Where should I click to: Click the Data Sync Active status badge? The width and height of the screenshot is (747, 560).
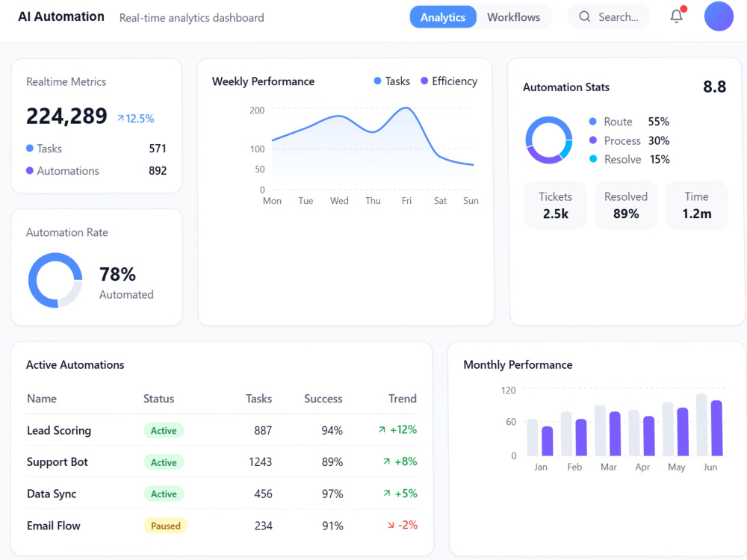click(x=164, y=494)
